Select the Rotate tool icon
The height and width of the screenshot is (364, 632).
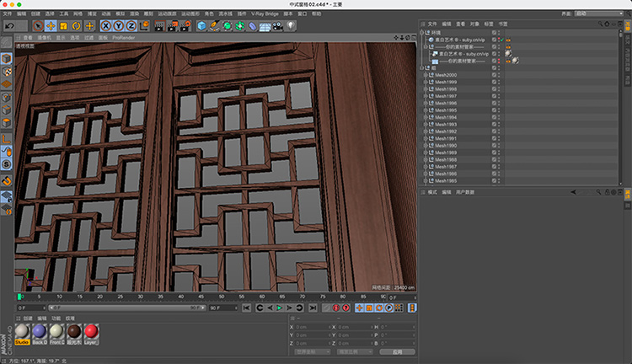pyautogui.click(x=76, y=26)
